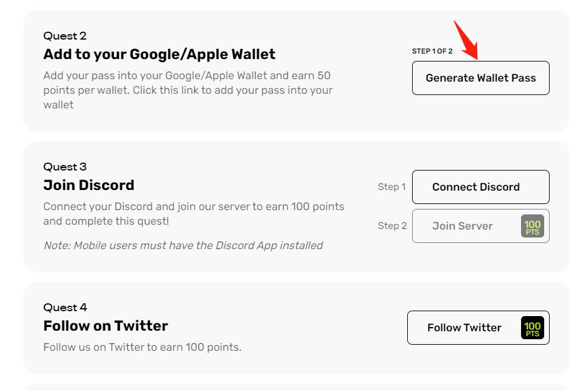588x391 pixels.
Task: Click the 'Follow on Twitter' quest heading
Action: [105, 326]
